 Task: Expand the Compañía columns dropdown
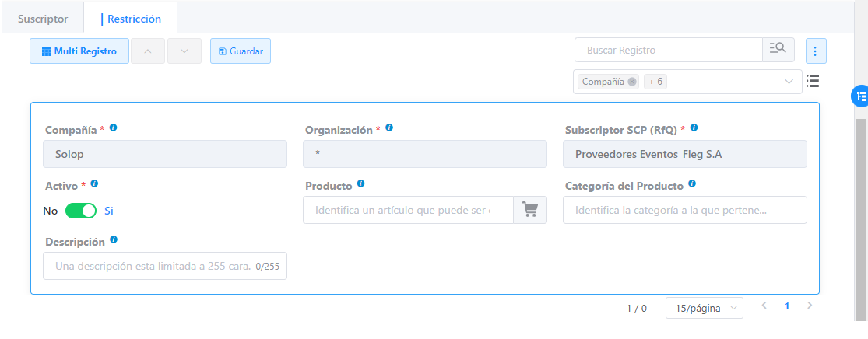pos(789,82)
